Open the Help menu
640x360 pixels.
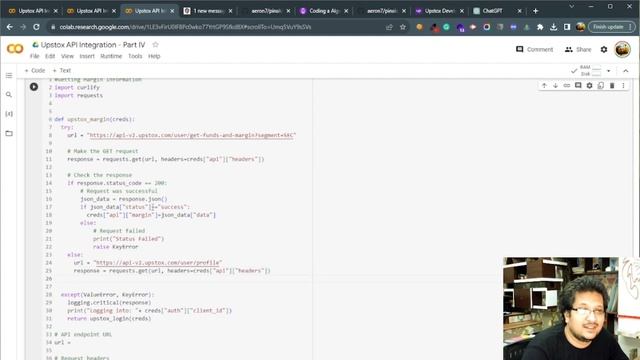(154, 56)
